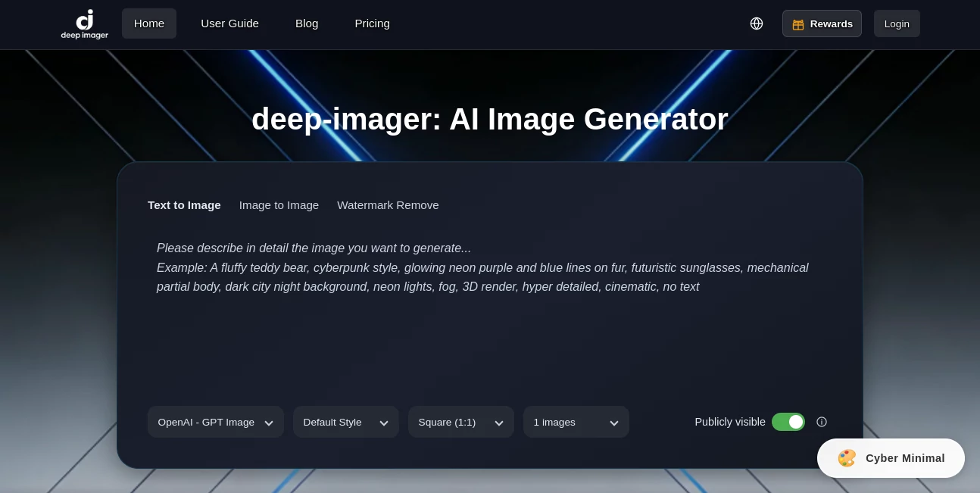Click the gift icon in Rewards

click(798, 24)
